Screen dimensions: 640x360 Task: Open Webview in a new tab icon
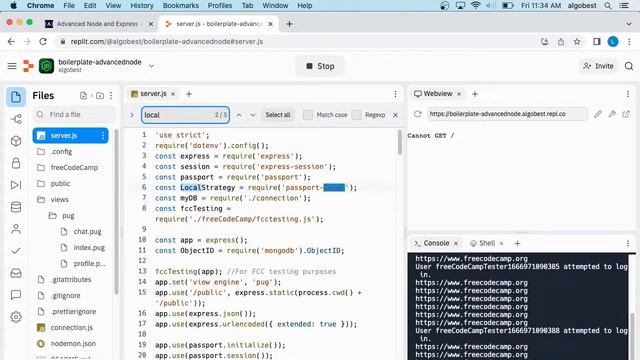(x=626, y=114)
